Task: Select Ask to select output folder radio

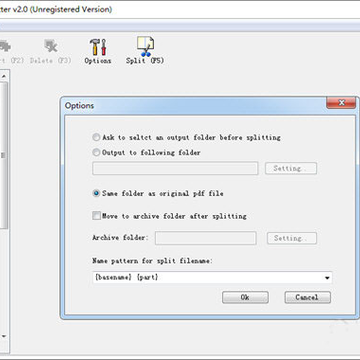Action: coord(96,137)
